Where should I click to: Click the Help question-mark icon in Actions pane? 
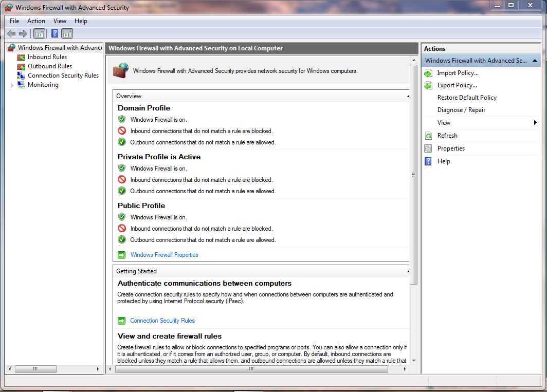[x=428, y=161]
